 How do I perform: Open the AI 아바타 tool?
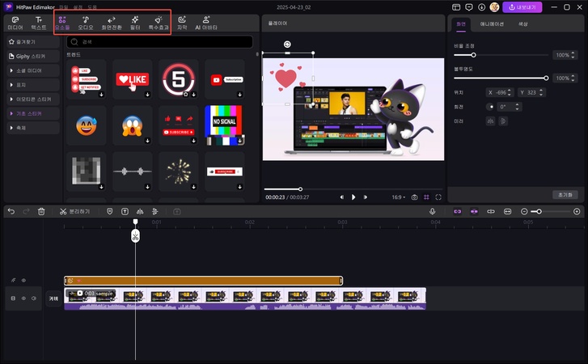point(206,23)
